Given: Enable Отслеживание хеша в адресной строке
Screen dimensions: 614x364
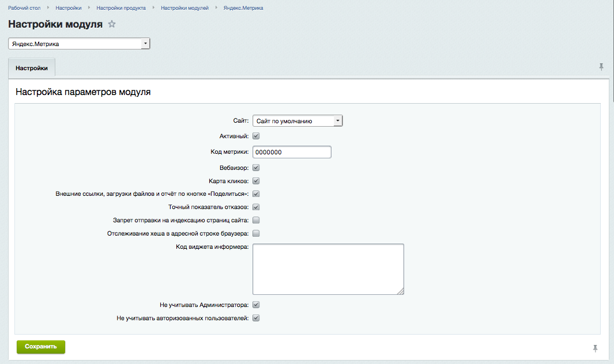Looking at the screenshot, I should pos(257,233).
